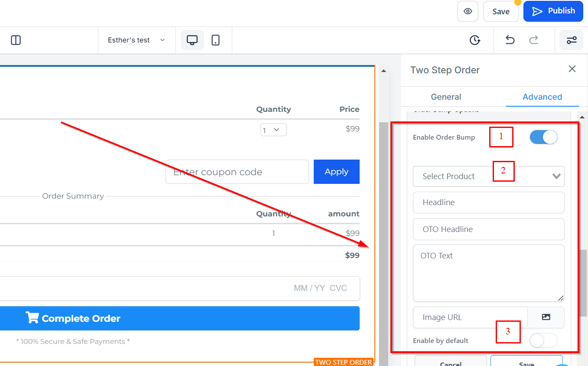Switch to mobile view icon

215,40
